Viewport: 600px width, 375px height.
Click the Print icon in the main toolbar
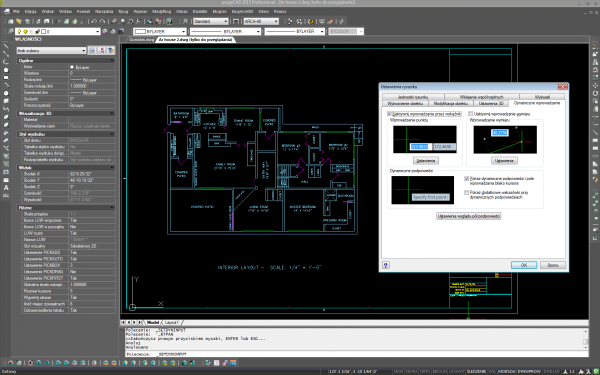coord(38,21)
